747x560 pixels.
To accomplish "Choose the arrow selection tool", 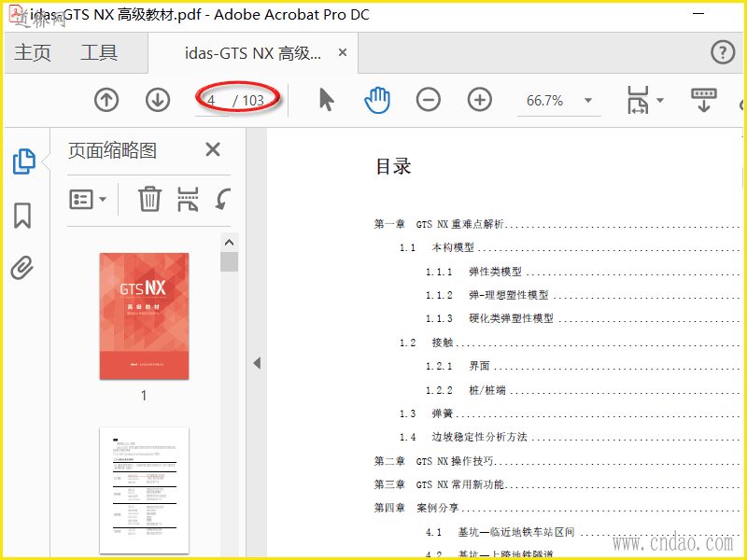I will tap(326, 101).
